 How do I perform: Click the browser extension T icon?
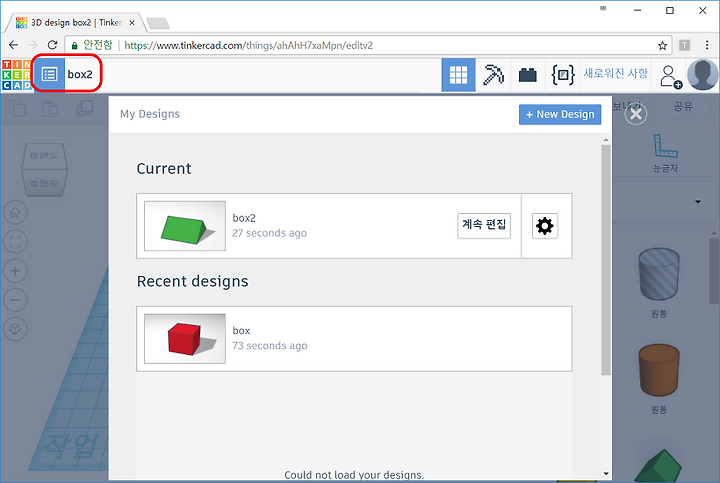pos(685,45)
